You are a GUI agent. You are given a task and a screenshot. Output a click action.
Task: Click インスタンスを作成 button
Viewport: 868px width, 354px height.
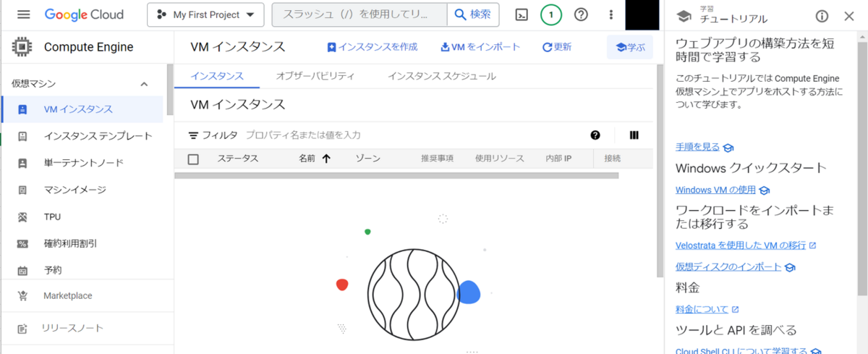(373, 47)
